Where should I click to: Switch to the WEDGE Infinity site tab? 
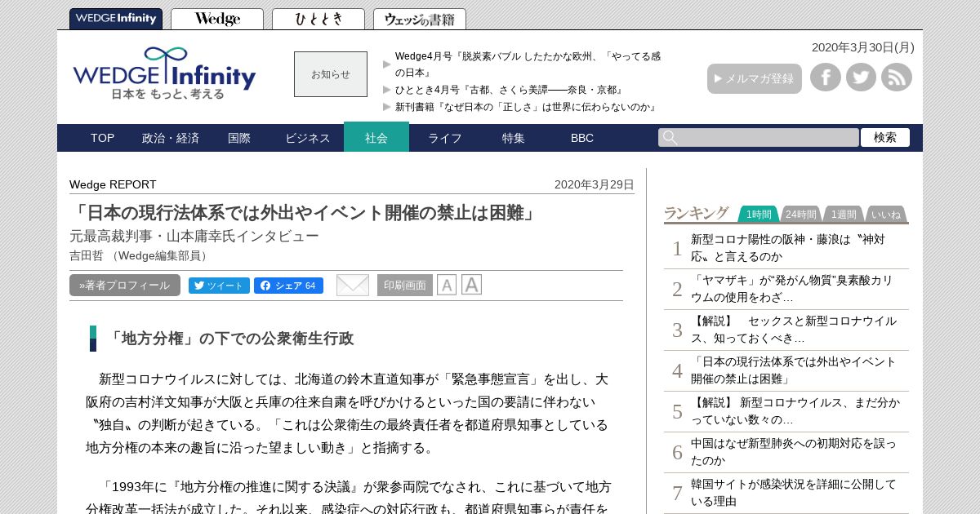pos(116,19)
